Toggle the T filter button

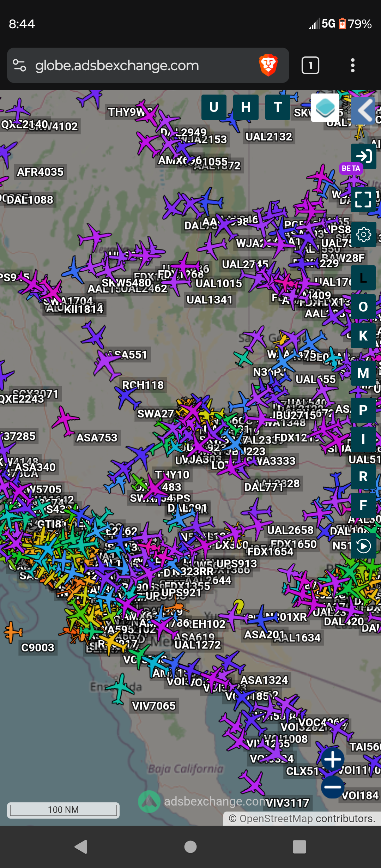(x=278, y=107)
